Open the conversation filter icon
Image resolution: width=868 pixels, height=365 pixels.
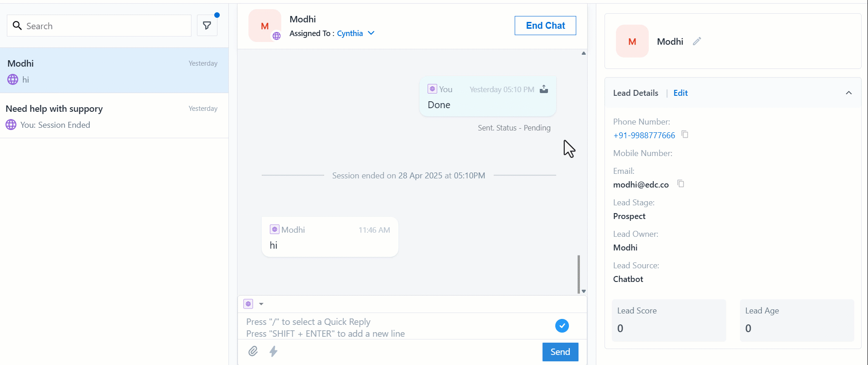[207, 26]
